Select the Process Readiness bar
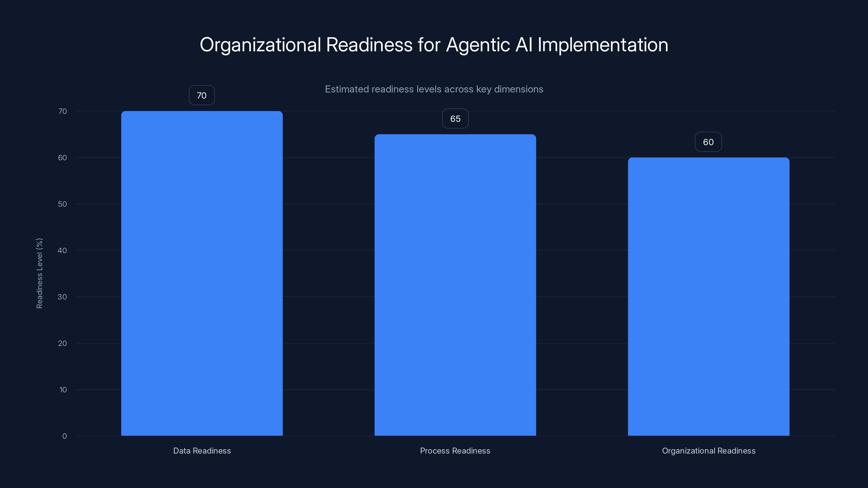This screenshot has height=488, width=868. click(455, 286)
